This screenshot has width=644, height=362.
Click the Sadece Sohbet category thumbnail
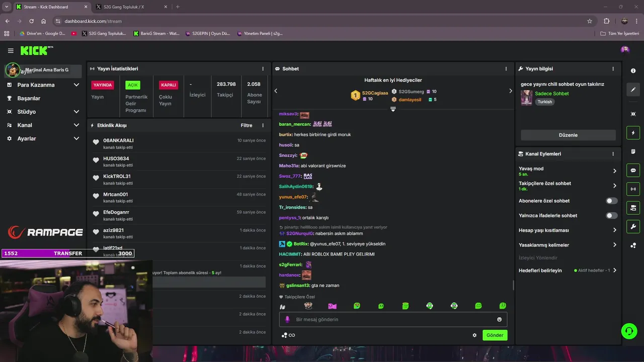pos(526,98)
